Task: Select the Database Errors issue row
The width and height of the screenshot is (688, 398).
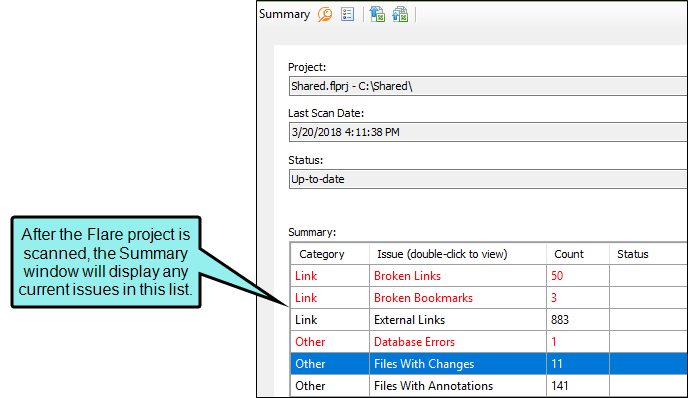Action: point(489,341)
